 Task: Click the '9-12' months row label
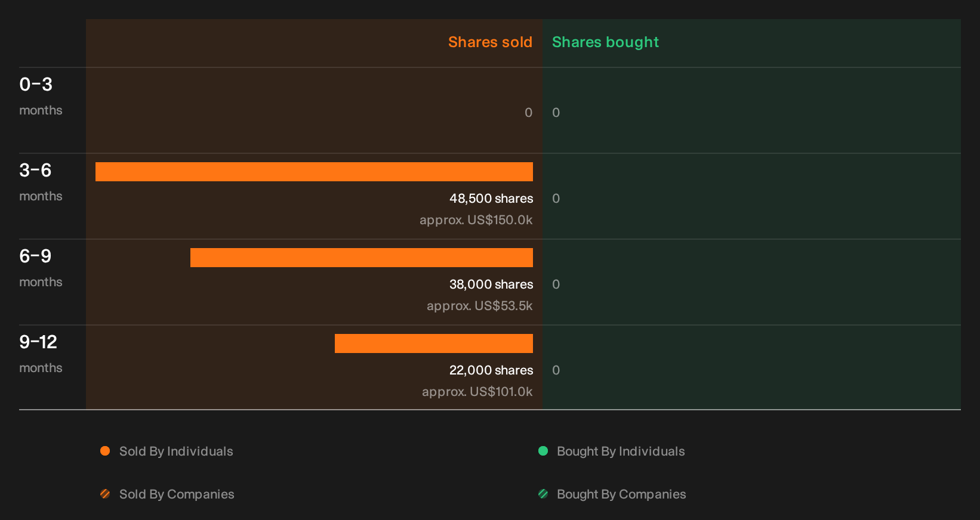pos(38,342)
